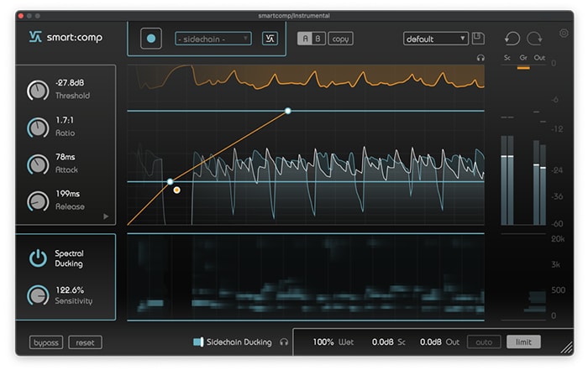Click the reset button
The width and height of the screenshot is (588, 370).
click(85, 342)
